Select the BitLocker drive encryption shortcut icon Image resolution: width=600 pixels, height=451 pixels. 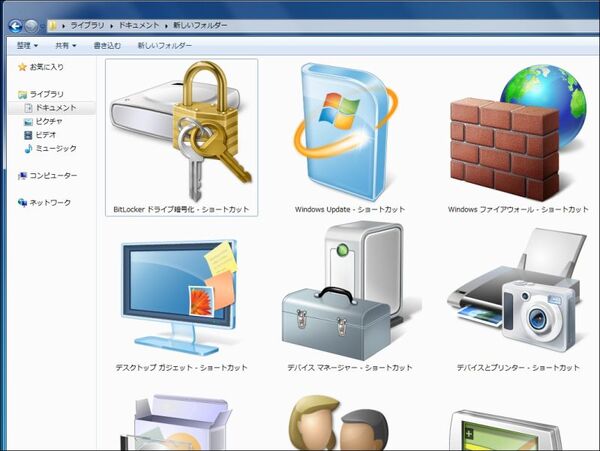(181, 132)
